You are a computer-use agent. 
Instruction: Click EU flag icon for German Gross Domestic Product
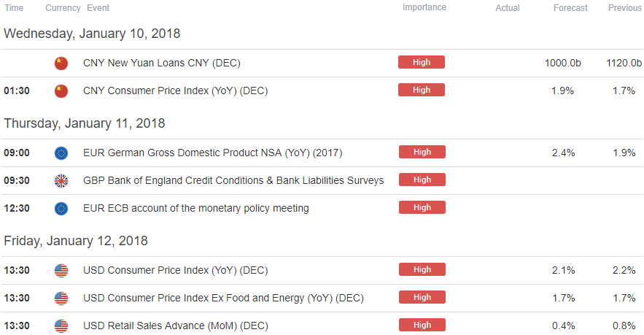coord(61,153)
